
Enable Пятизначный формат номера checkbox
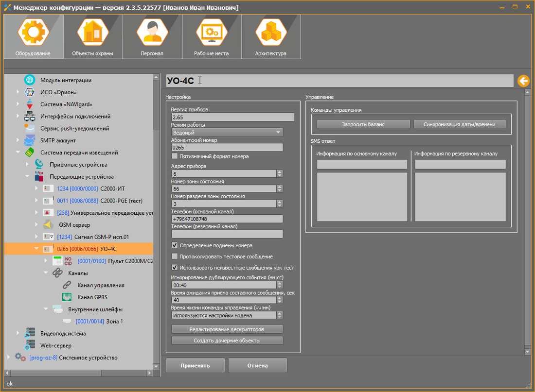[175, 156]
